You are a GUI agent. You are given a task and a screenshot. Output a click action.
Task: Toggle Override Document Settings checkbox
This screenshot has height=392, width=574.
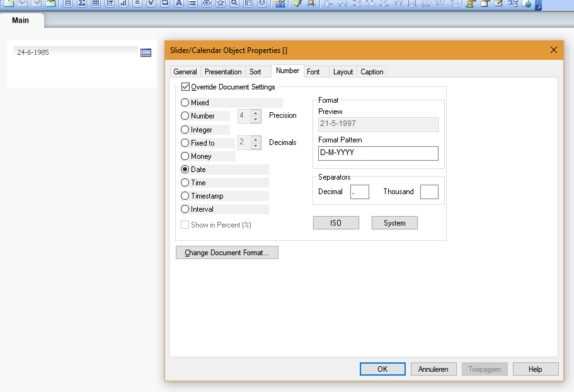[x=185, y=87]
